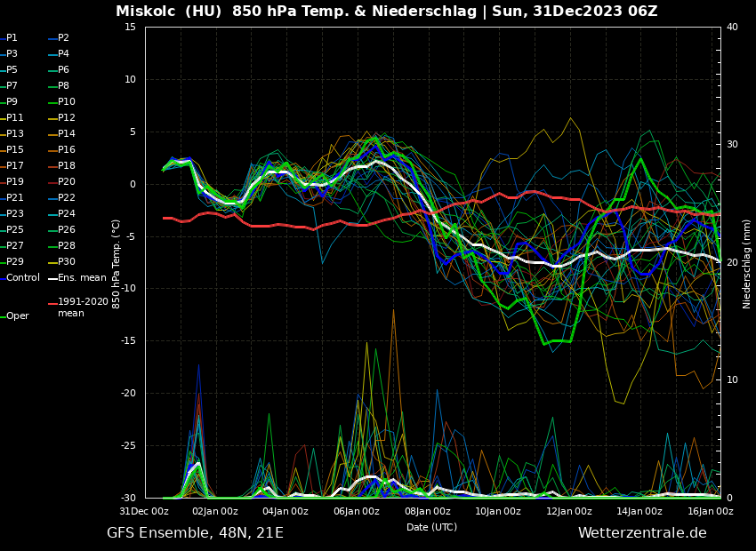Click the 08Jan 00z date tick
The image size is (756, 551).
(428, 511)
